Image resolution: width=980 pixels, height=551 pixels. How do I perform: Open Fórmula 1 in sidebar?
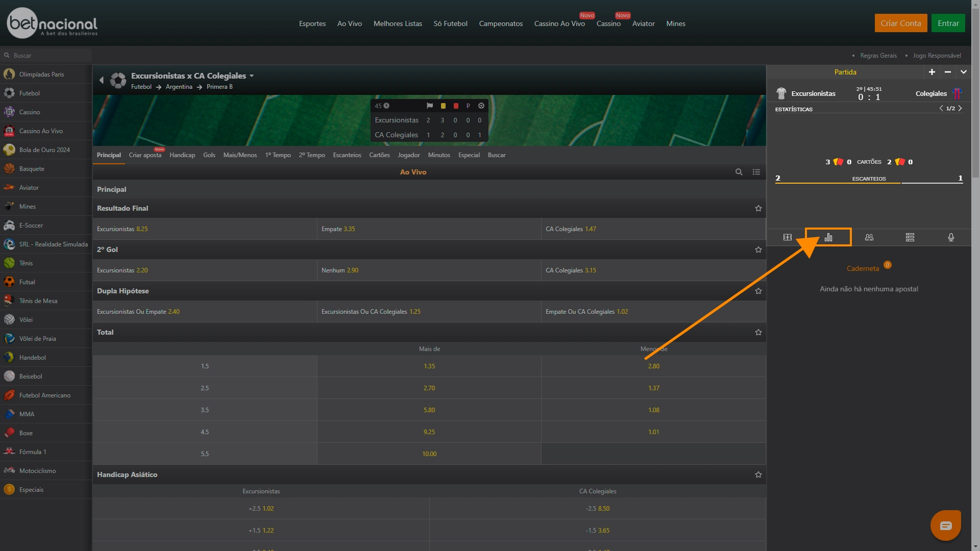pos(46,452)
